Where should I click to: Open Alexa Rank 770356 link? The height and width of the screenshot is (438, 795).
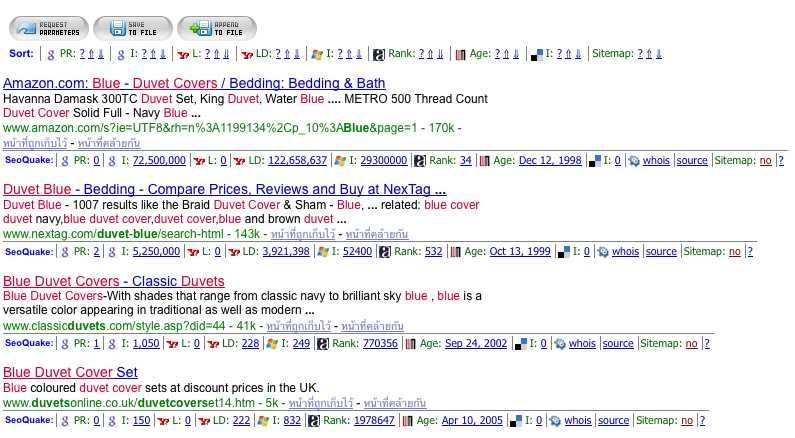380,344
